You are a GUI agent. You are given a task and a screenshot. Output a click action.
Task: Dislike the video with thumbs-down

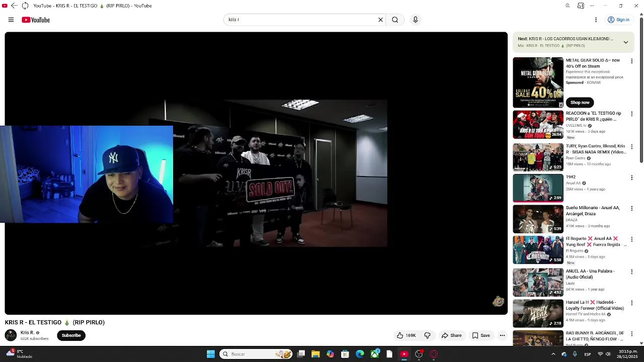[427, 335]
